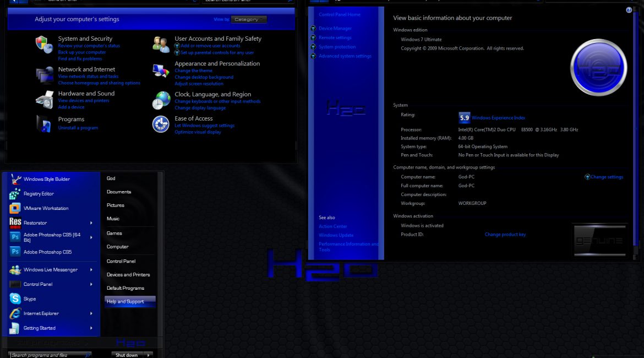Click shield icon beside Change settings

pos(587,177)
